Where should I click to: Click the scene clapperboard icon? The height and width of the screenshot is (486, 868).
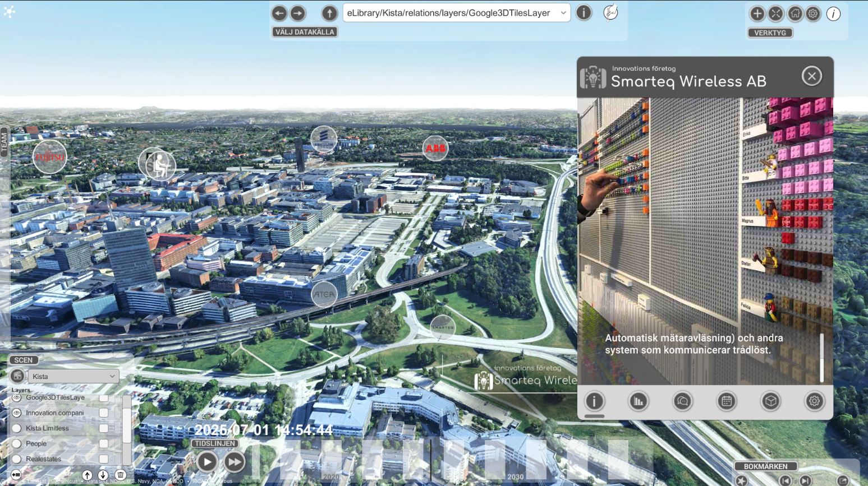[x=17, y=376]
